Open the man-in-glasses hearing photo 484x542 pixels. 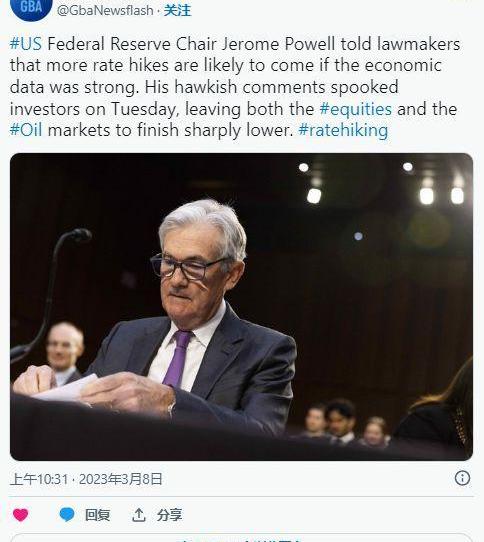tap(241, 307)
